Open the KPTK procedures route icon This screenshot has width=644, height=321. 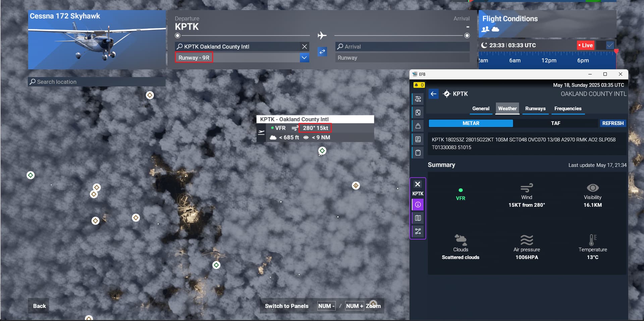[x=418, y=231]
